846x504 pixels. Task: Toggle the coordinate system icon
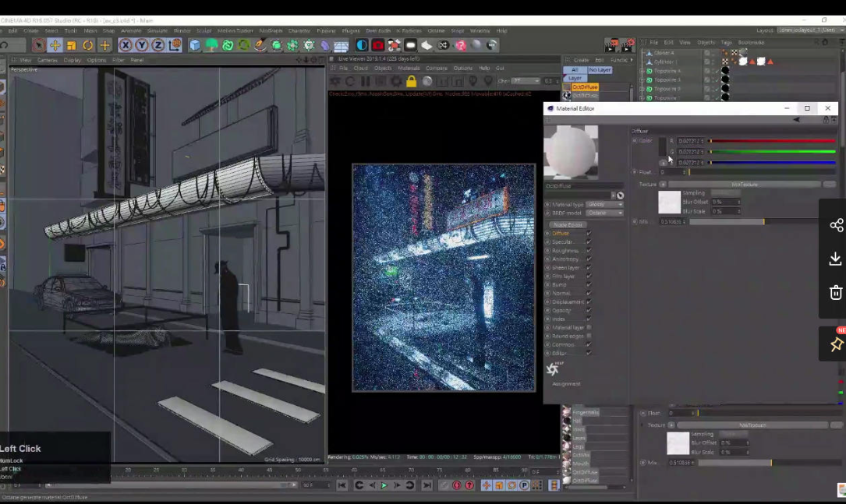[175, 45]
